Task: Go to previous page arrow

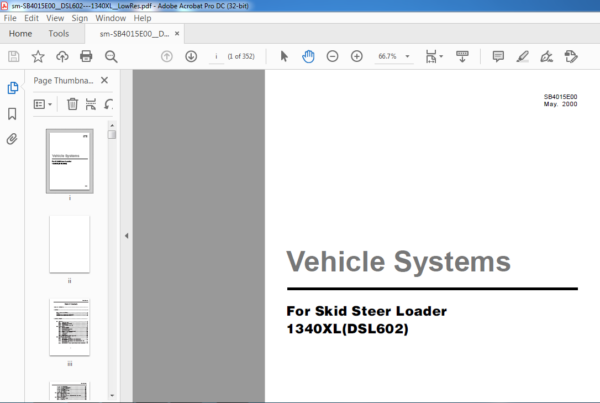Action: pyautogui.click(x=167, y=57)
